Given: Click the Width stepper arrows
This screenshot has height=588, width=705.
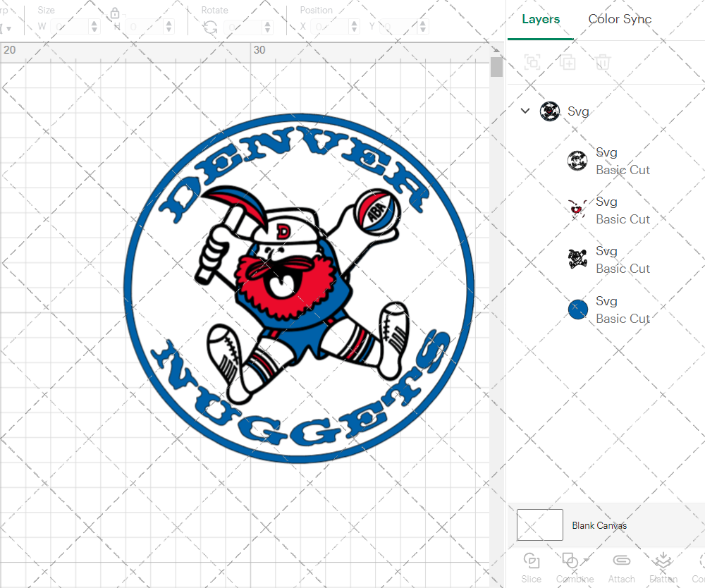Looking at the screenshot, I should (94, 27).
